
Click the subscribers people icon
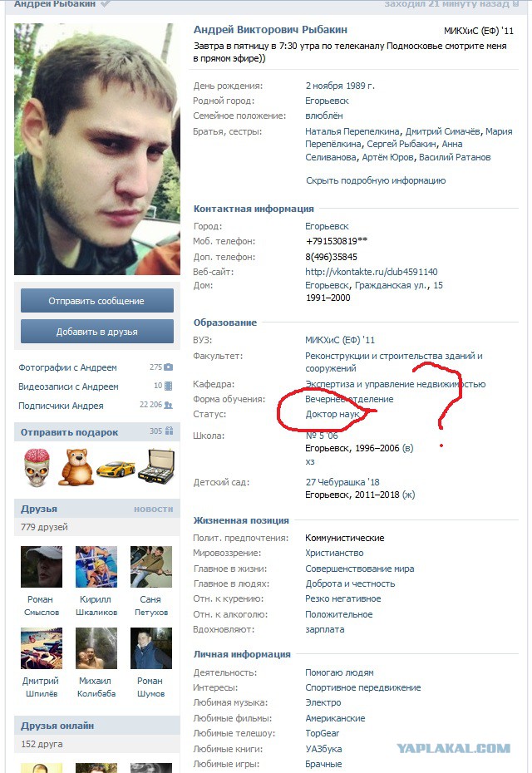pos(168,405)
